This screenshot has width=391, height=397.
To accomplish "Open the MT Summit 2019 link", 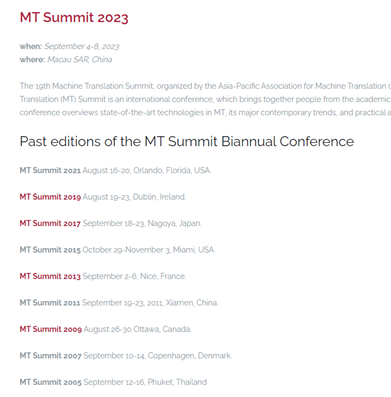I will pos(50,197).
